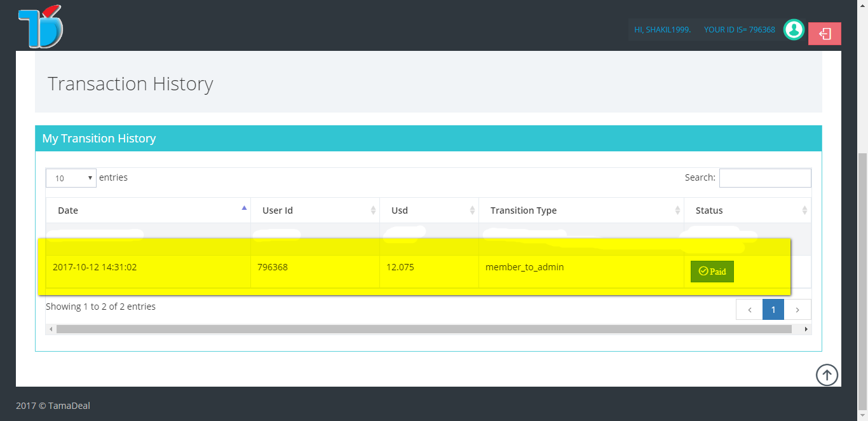The image size is (868, 421).
Task: Go to the previous page arrow
Action: coord(749,310)
